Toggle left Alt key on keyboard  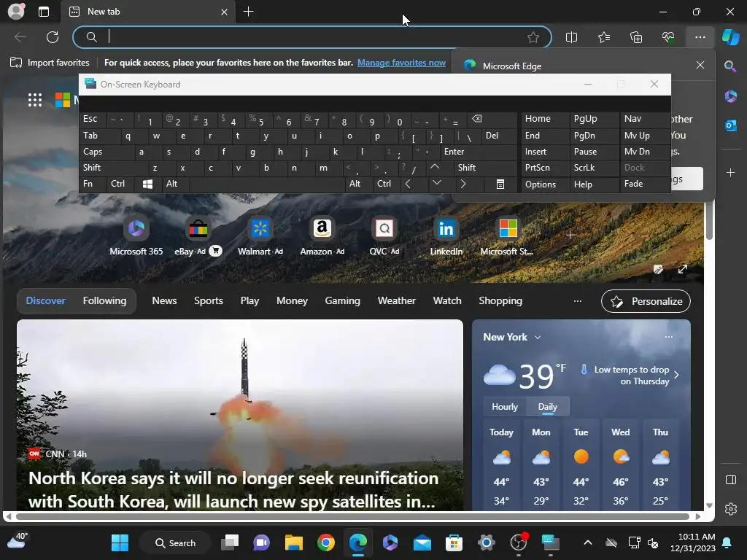(175, 184)
